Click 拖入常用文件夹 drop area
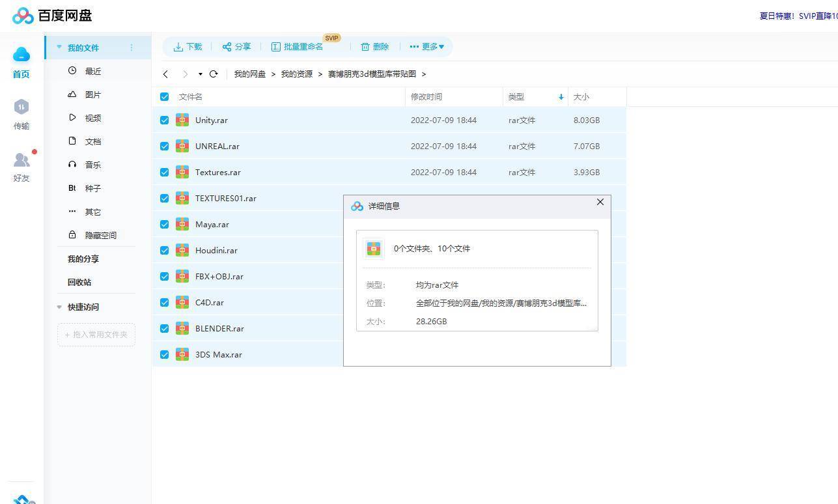The width and height of the screenshot is (838, 504). click(96, 335)
